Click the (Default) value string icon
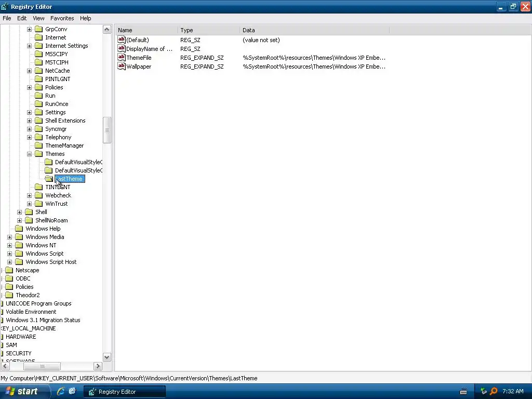The height and width of the screenshot is (399, 532). click(x=122, y=39)
